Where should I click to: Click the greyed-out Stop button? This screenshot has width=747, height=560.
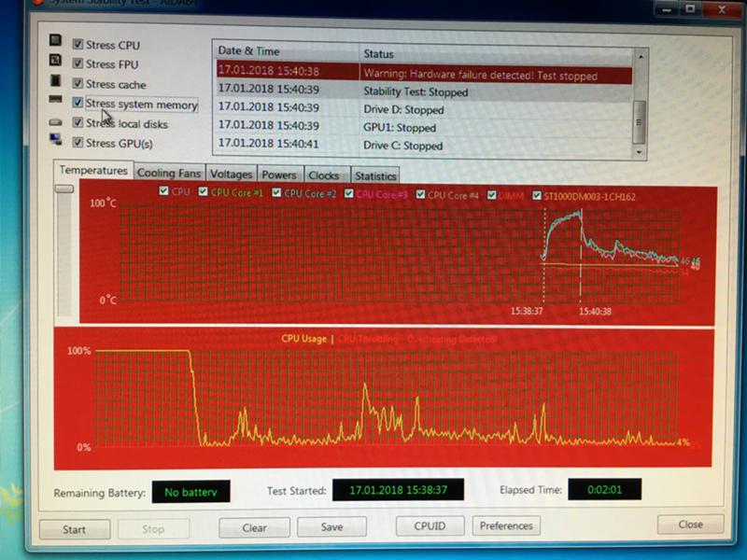click(153, 529)
